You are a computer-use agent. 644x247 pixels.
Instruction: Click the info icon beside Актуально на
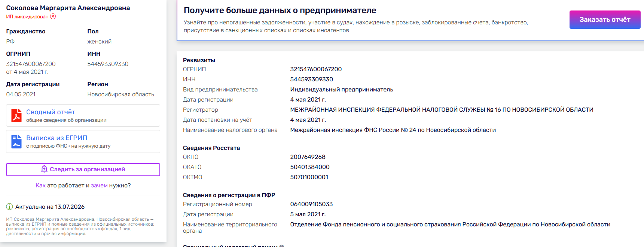(x=10, y=207)
